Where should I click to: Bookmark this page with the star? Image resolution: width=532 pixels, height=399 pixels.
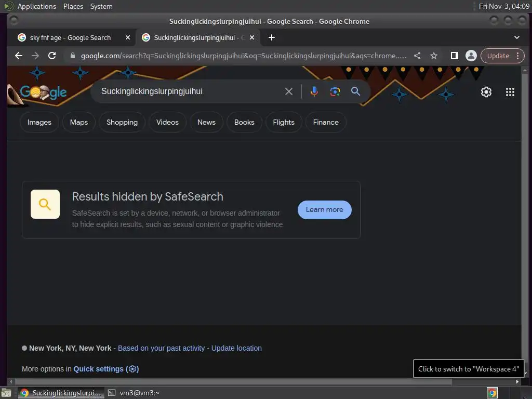pyautogui.click(x=434, y=56)
